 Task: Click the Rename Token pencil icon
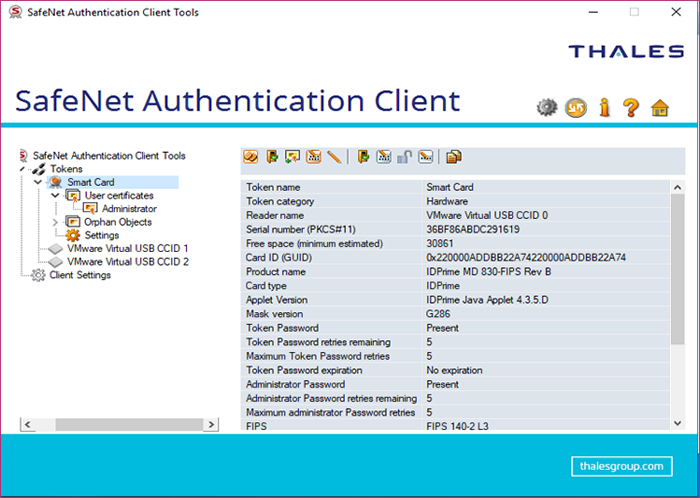(x=334, y=156)
